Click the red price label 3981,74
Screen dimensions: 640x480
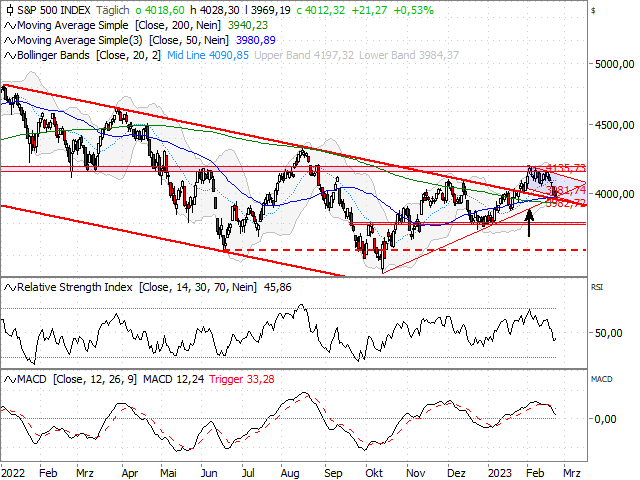566,190
